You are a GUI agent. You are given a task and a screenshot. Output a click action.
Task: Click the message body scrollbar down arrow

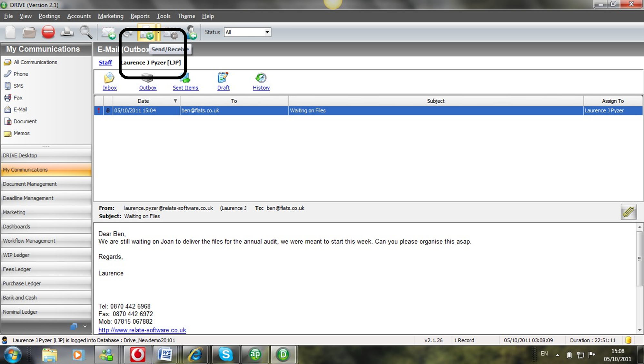coord(640,330)
